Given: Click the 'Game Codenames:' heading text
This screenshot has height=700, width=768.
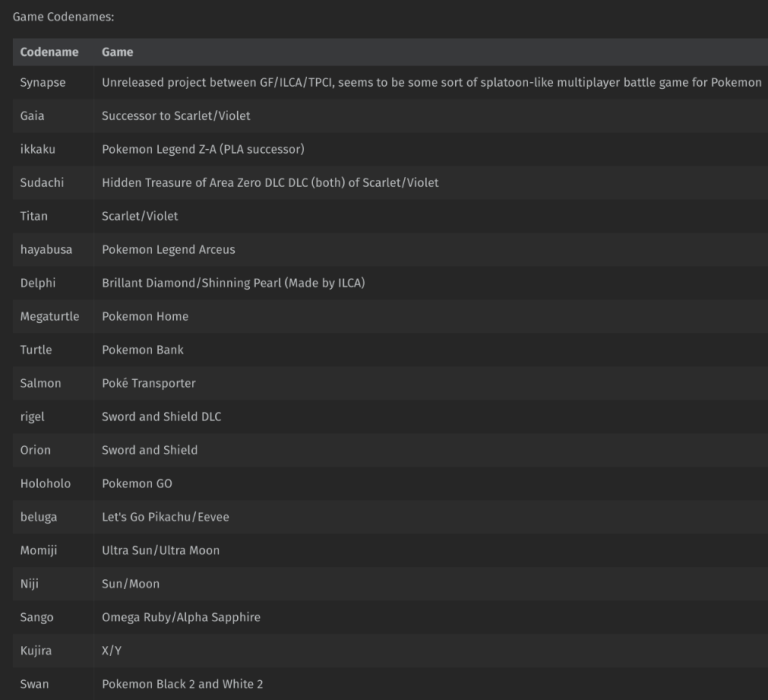Looking at the screenshot, I should [x=63, y=17].
